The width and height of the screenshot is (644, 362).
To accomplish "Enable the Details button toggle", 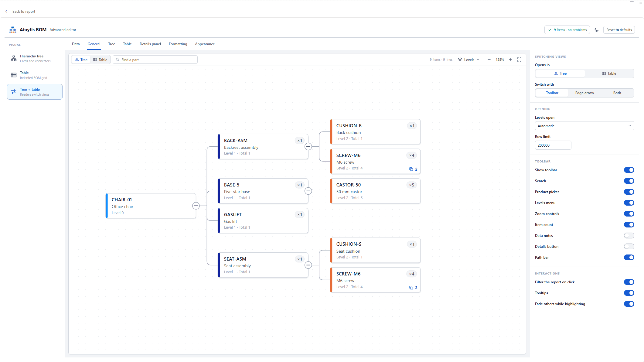I will (x=629, y=247).
